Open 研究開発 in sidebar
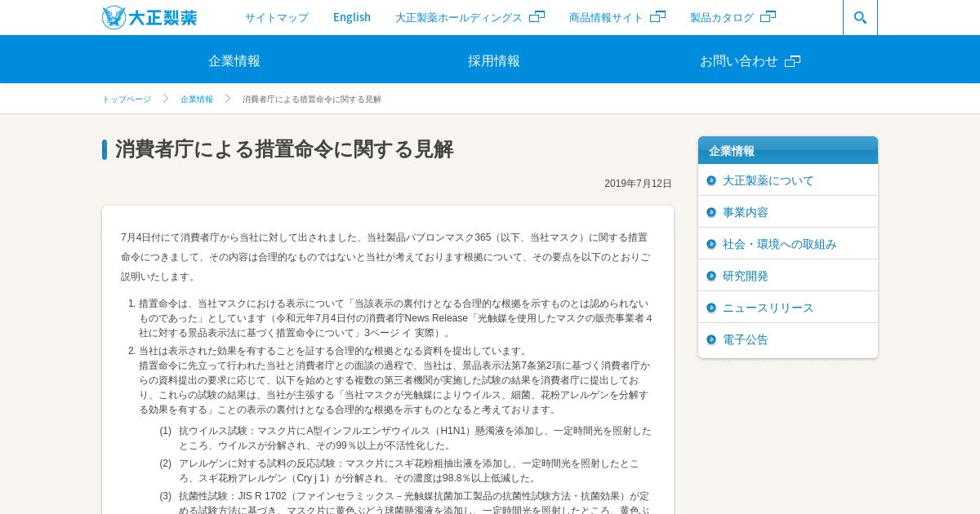Screen dimensions: 980x514 coord(746,276)
